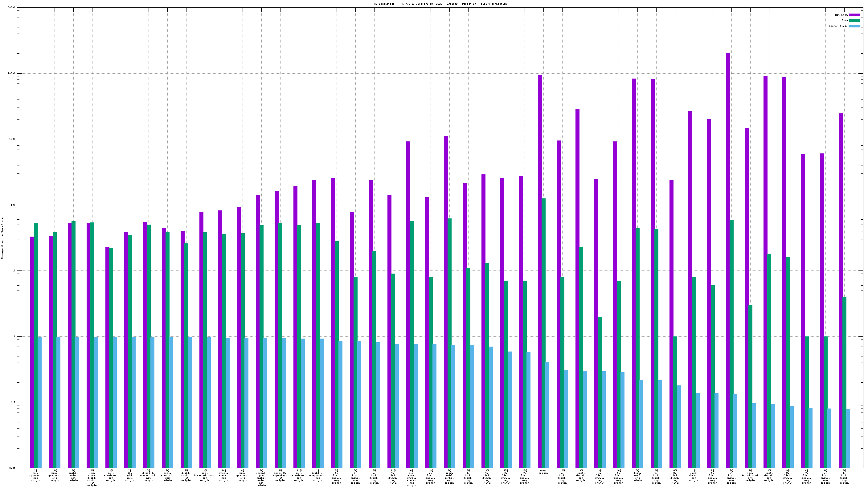The width and height of the screenshot is (868, 488).
Task: Select the new.spam.dnsbl.sorbs.net axis label
Action: [92, 478]
